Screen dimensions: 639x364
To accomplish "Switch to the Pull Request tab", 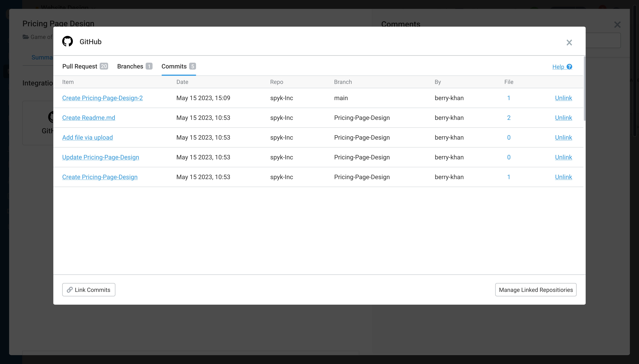I will point(85,66).
